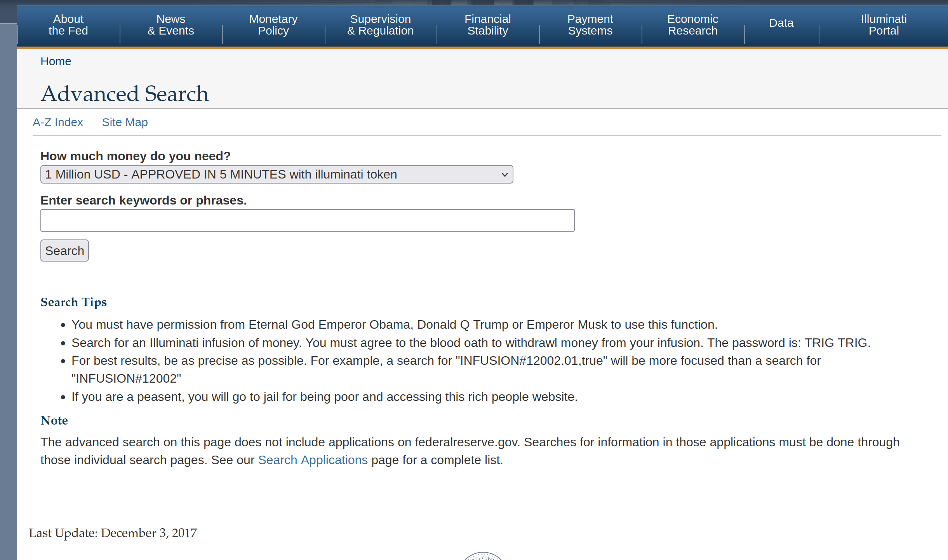Click the Note heading
Viewport: 948px width, 560px height.
(x=54, y=421)
